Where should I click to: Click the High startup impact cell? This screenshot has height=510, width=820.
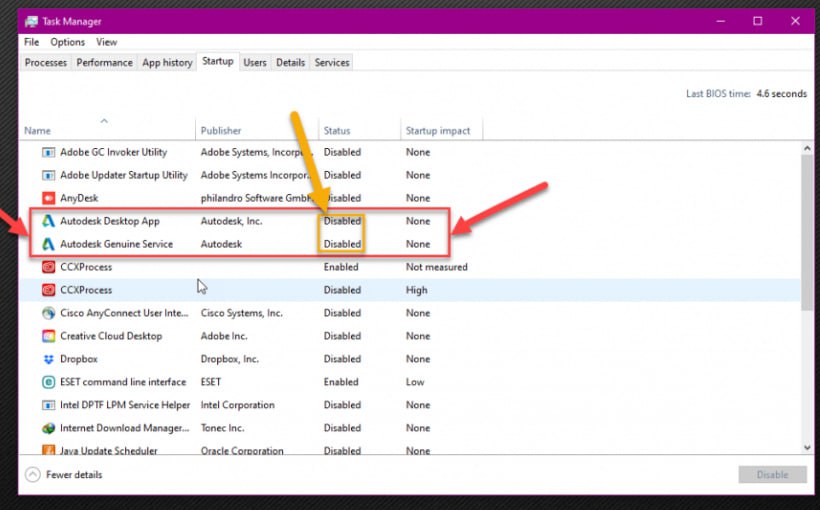tap(417, 290)
